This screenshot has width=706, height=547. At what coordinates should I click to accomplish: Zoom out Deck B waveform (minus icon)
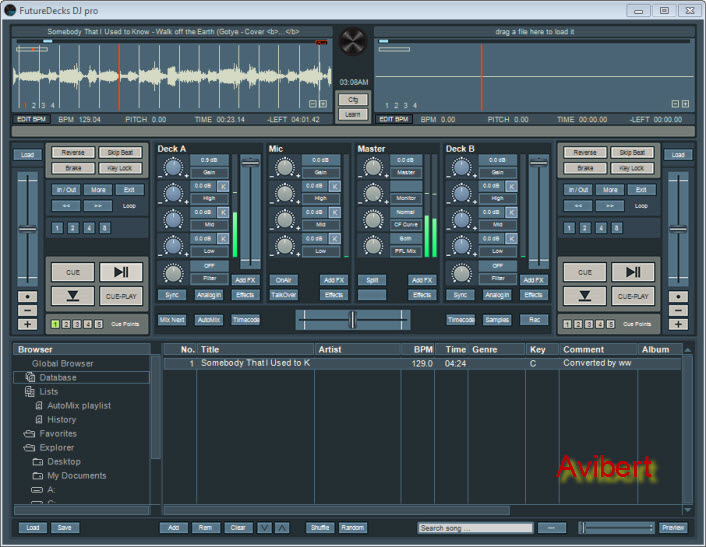[675, 104]
